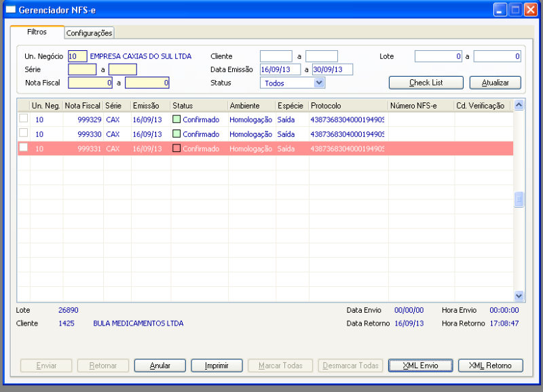Screen dimensions: 543x392
Task: Close the Gerenciador NFS-e window
Action: click(x=530, y=9)
